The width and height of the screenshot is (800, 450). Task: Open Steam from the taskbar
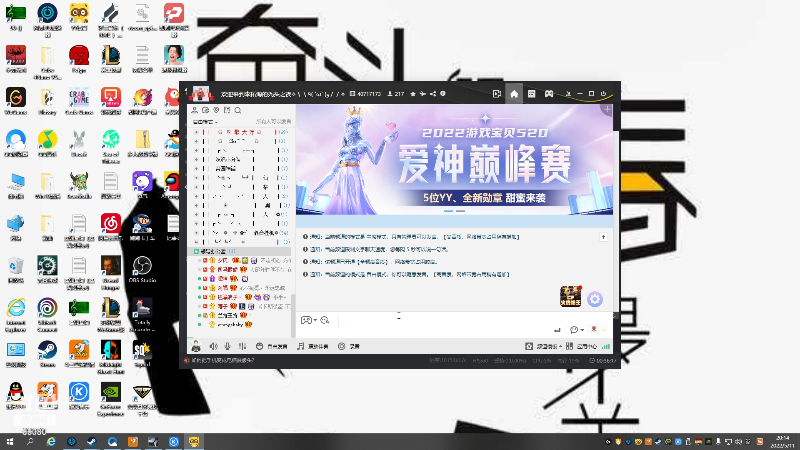92,442
